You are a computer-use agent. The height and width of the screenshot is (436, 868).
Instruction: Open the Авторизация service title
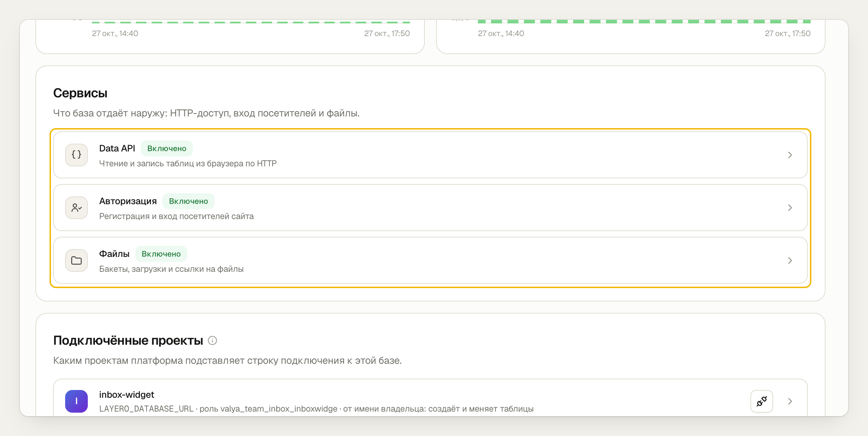[x=128, y=201]
